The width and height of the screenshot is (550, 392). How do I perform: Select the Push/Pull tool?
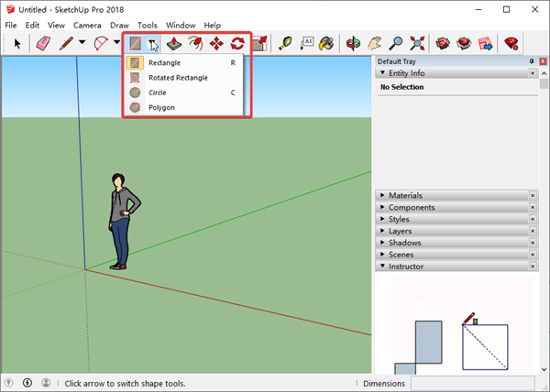pyautogui.click(x=174, y=43)
